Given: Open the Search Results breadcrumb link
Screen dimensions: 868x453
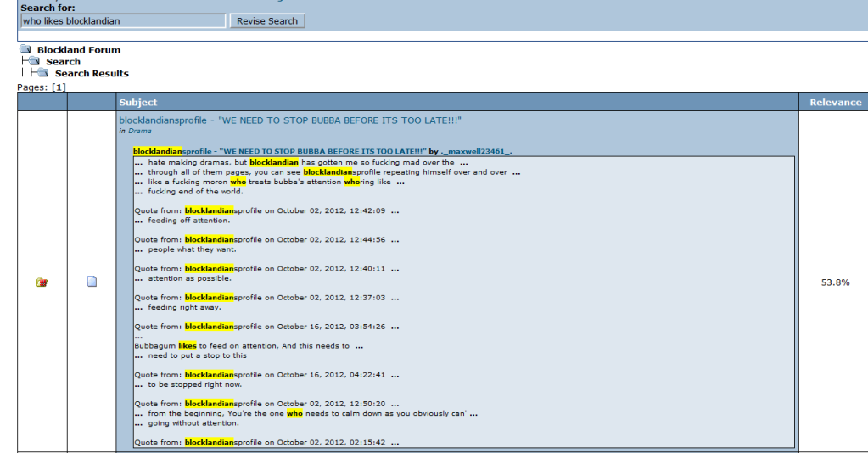Looking at the screenshot, I should pos(92,73).
